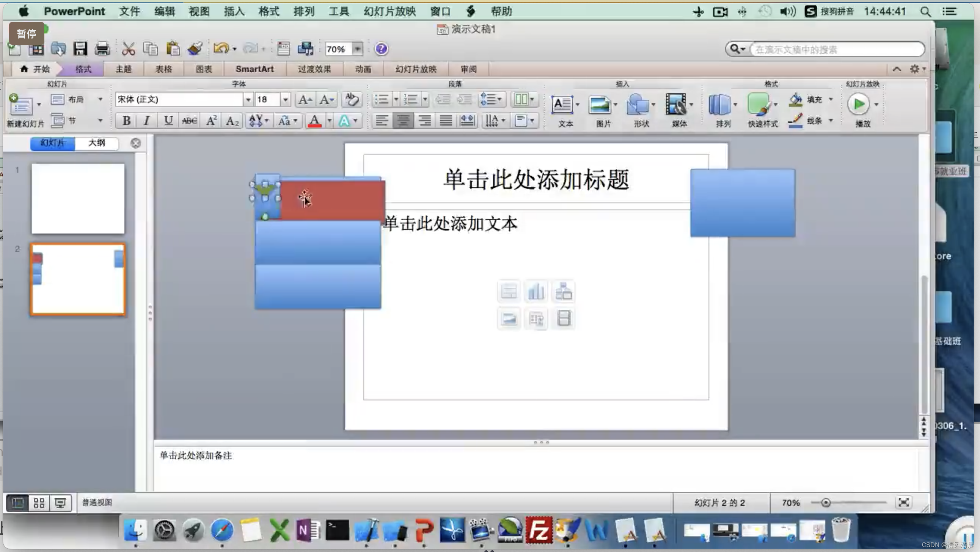This screenshot has width=980, height=552.
Task: Insert a picture via 图片 icon
Action: (600, 105)
